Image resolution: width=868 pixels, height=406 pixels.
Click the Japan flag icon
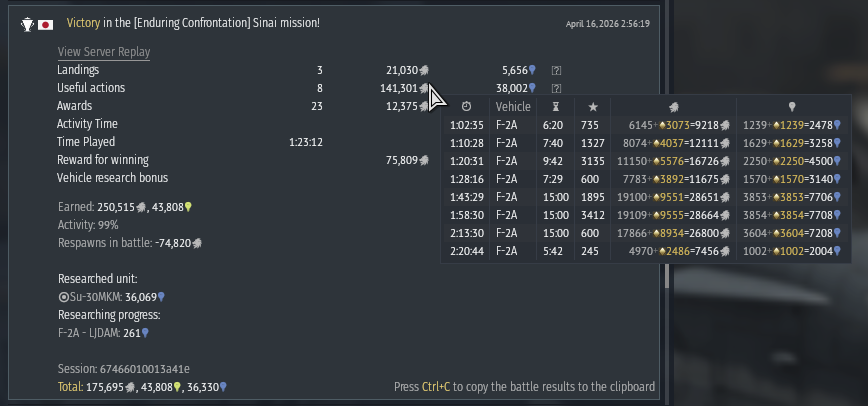pos(45,23)
